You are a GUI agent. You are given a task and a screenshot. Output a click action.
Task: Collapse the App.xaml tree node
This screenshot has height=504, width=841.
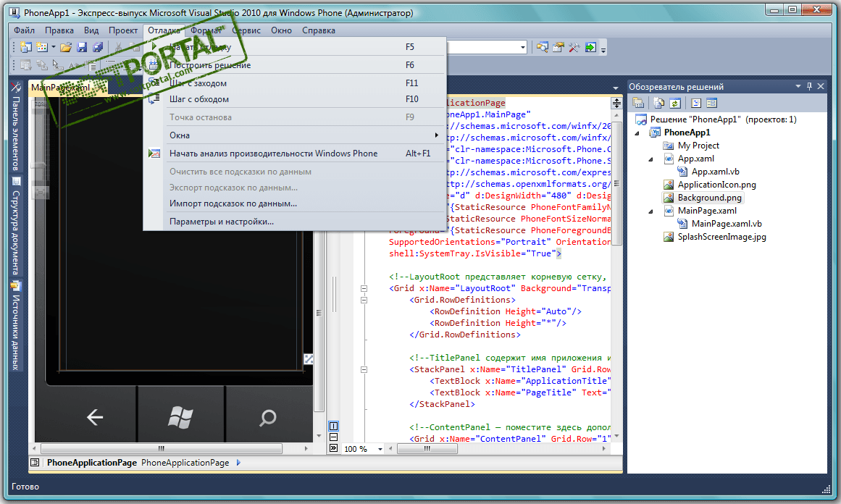(650, 159)
